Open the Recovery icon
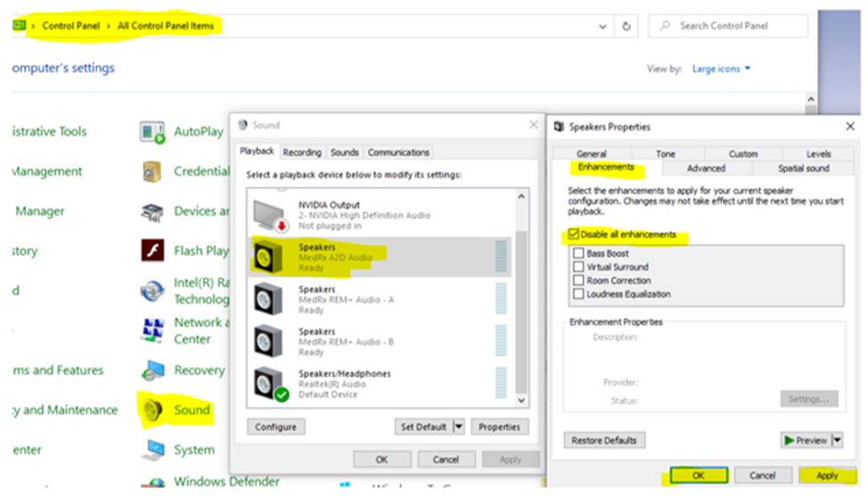The image size is (868, 496). 153,370
